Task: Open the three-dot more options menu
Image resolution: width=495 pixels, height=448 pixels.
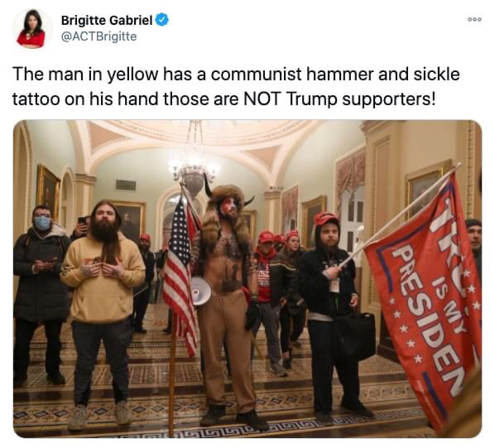Action: coord(474,20)
